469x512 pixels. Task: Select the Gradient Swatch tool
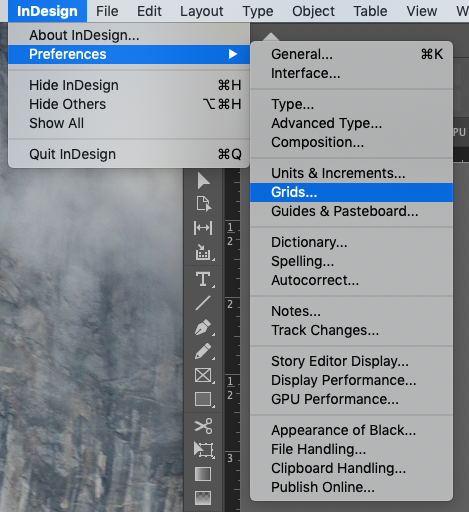coord(203,474)
